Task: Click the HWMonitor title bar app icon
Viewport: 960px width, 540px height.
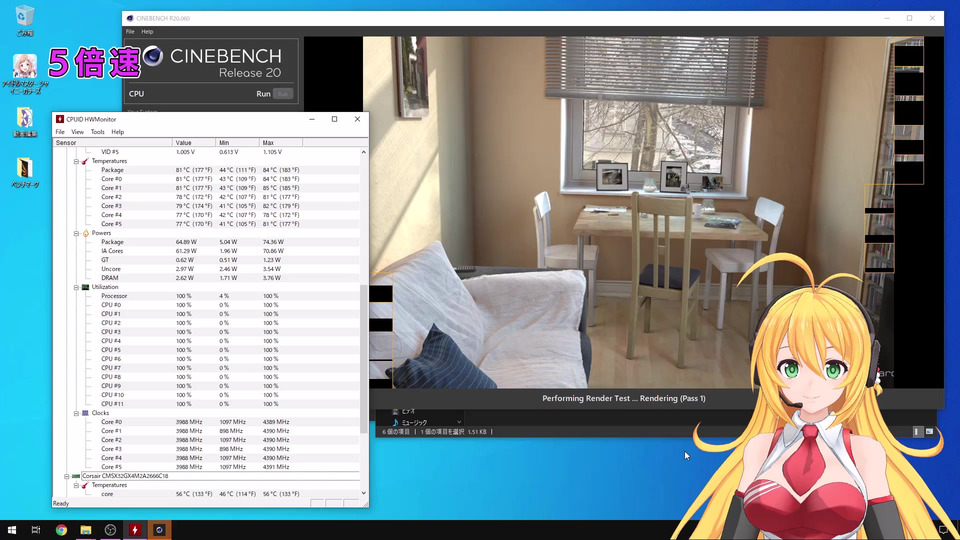Action: (x=60, y=119)
